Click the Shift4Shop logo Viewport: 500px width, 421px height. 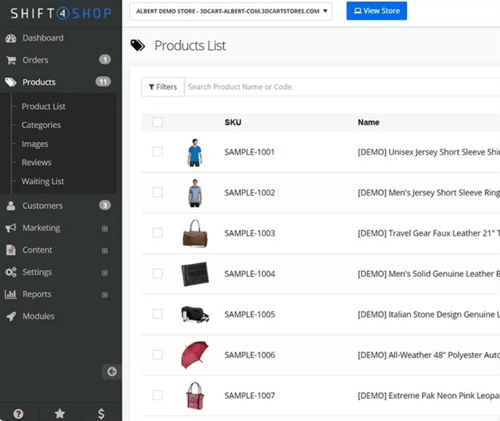tap(61, 13)
